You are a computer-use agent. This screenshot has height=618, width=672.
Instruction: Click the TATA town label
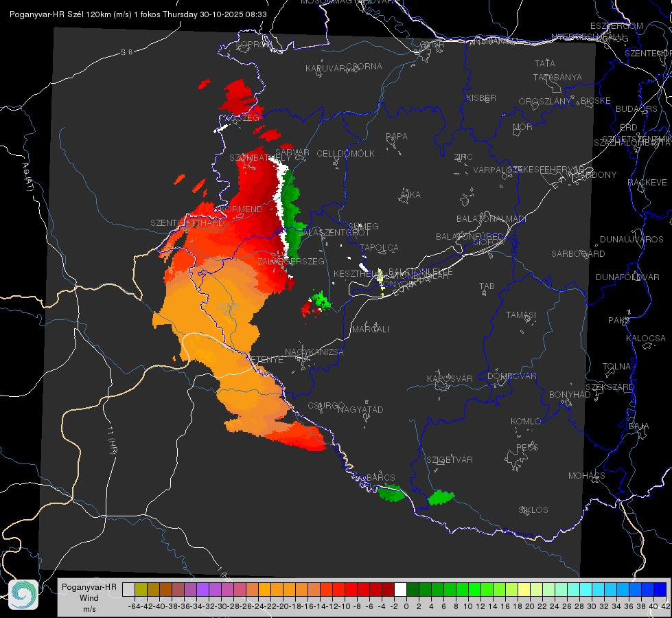545,63
